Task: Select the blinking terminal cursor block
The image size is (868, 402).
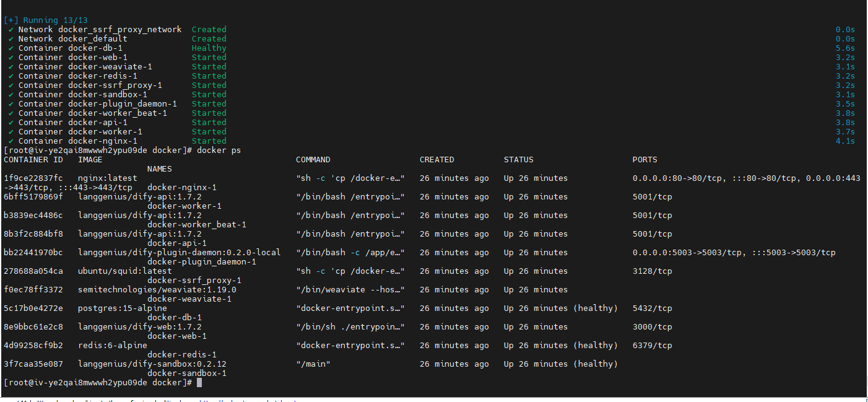Action: click(199, 382)
